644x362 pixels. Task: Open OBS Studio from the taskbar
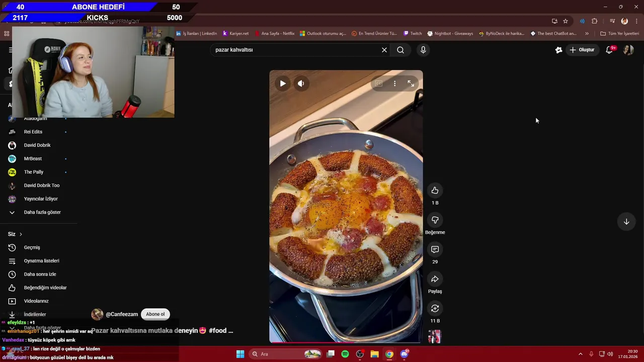pos(360,354)
